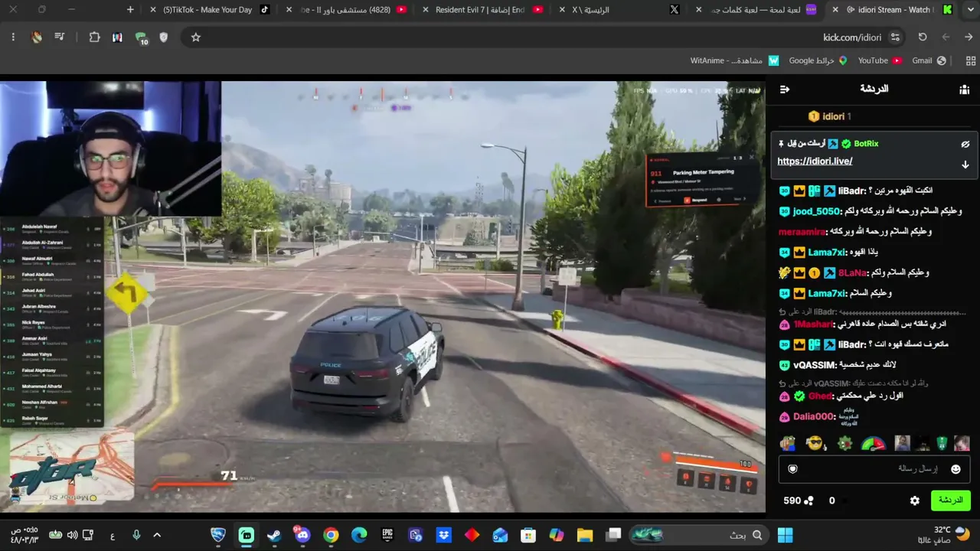The height and width of the screenshot is (551, 980).
Task: Open the WitAnime bookmark
Action: pos(733,60)
